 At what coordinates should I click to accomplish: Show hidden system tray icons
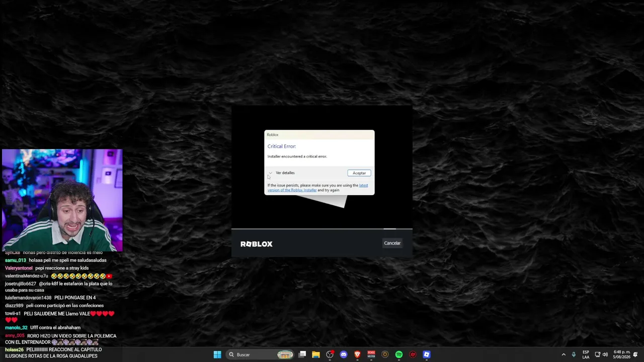[x=563, y=354]
